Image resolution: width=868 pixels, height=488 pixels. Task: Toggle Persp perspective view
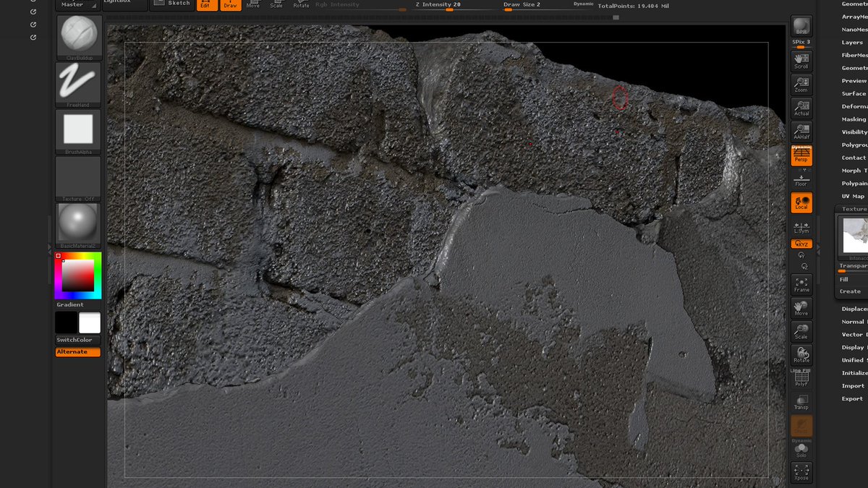coord(801,155)
